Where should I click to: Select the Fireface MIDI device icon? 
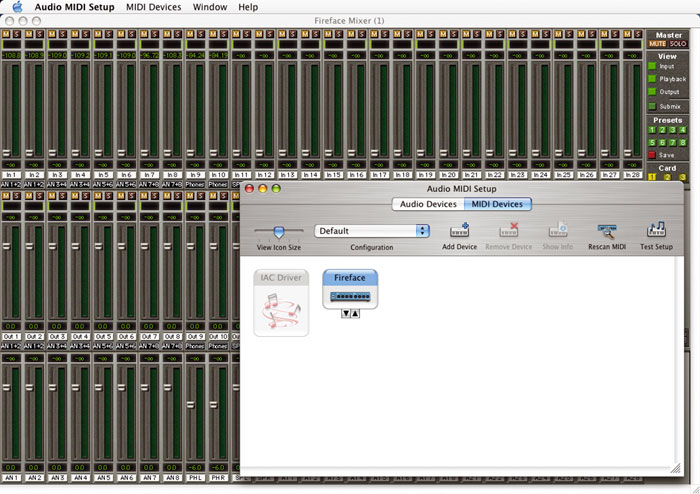pyautogui.click(x=350, y=289)
